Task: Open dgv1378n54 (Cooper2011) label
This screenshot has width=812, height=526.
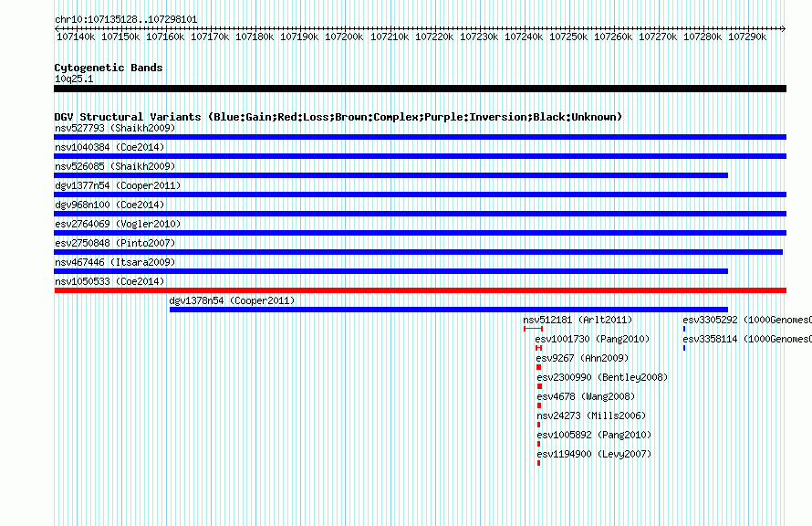Action: pyautogui.click(x=232, y=300)
